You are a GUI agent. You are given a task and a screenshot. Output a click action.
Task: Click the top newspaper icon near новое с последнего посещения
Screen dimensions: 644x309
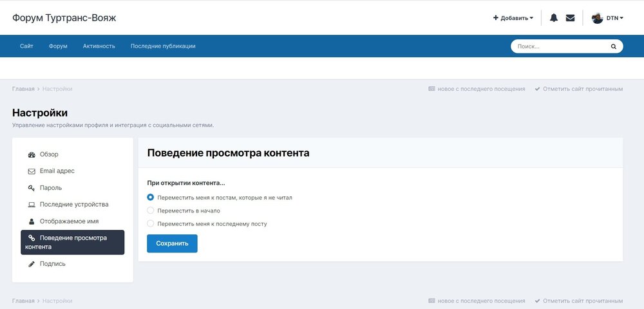[431, 89]
